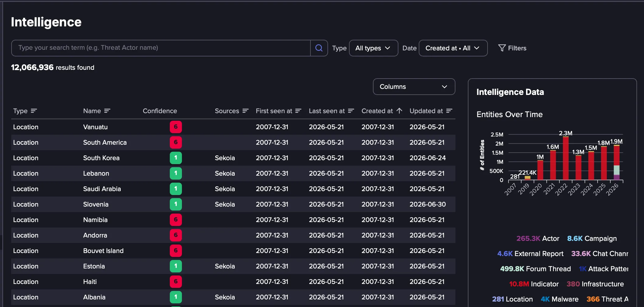644x307 pixels.
Task: Sort by Type column icon
Action: tap(34, 111)
